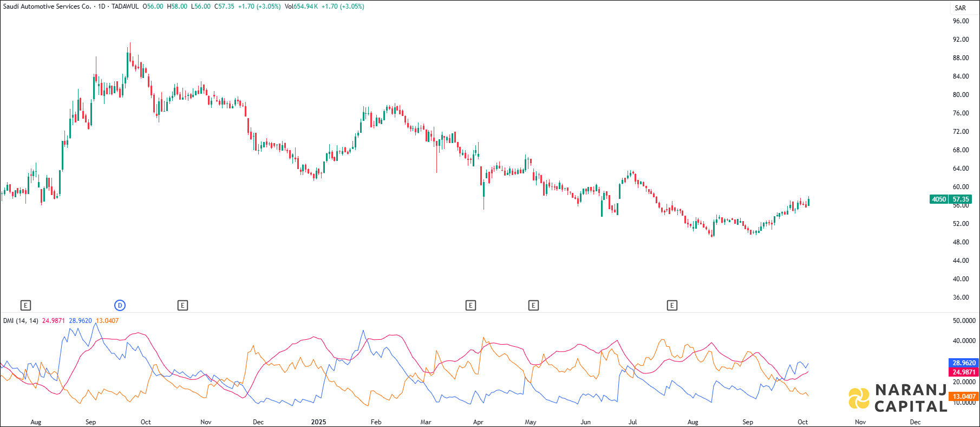This screenshot has height=427, width=980.
Task: Click the Naranj Capital logo
Action: (x=898, y=398)
